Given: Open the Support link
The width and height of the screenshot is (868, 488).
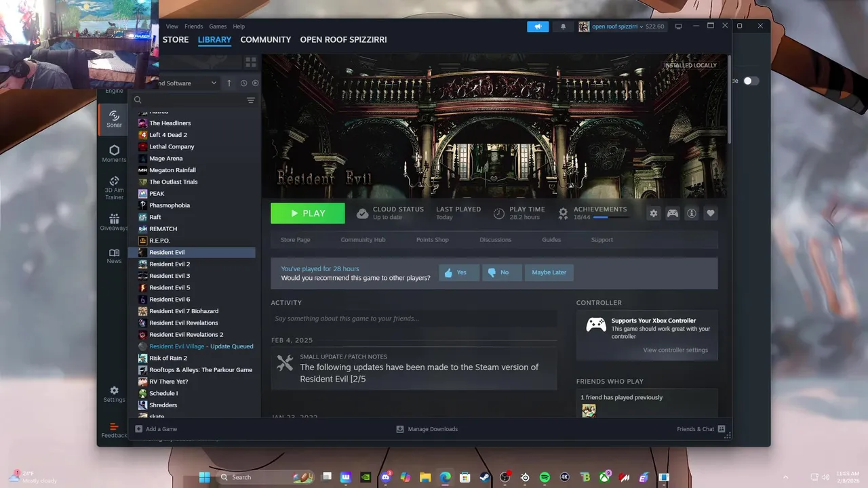Looking at the screenshot, I should (602, 240).
